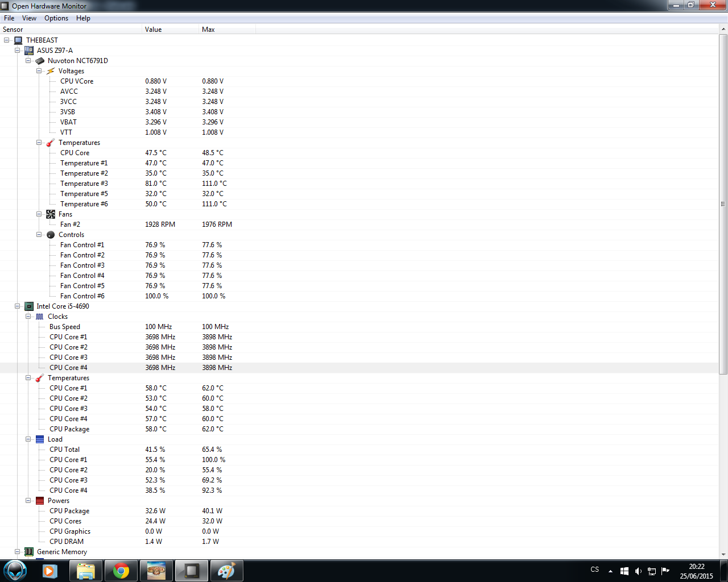
Task: Click the vertical scrollbar up arrow
Action: (x=723, y=30)
